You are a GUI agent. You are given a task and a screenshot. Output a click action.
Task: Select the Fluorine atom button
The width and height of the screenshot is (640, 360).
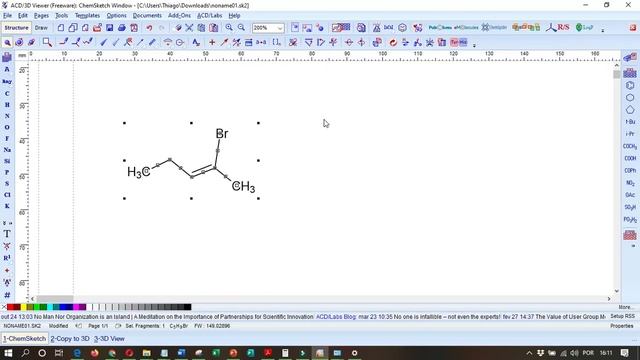7,138
